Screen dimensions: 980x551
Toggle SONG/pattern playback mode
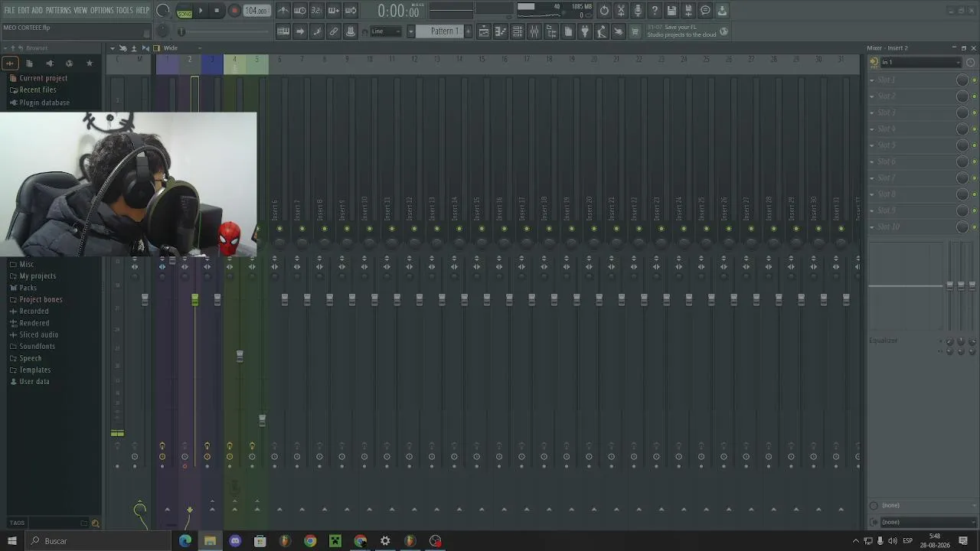pyautogui.click(x=185, y=11)
